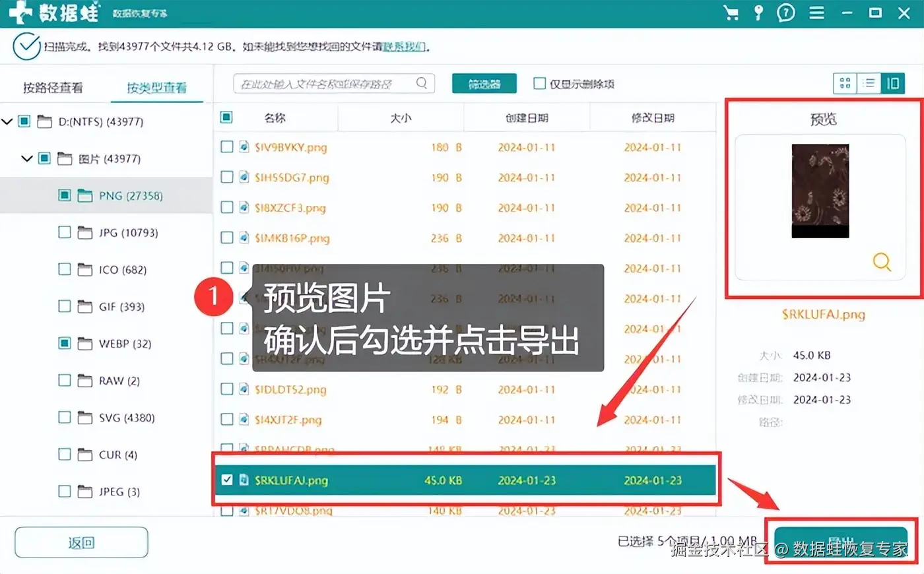924x574 pixels.
Task: Click the 数据蛙 logo icon
Action: click(x=20, y=13)
